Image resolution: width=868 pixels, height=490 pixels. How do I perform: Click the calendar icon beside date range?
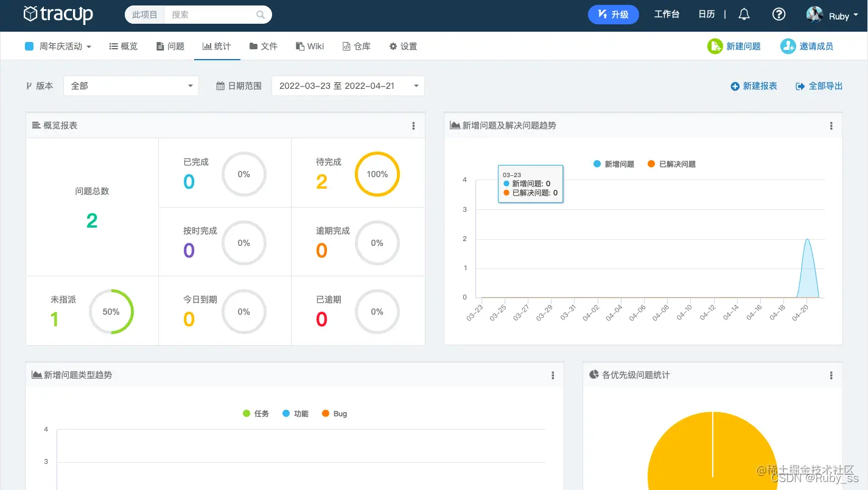point(220,86)
